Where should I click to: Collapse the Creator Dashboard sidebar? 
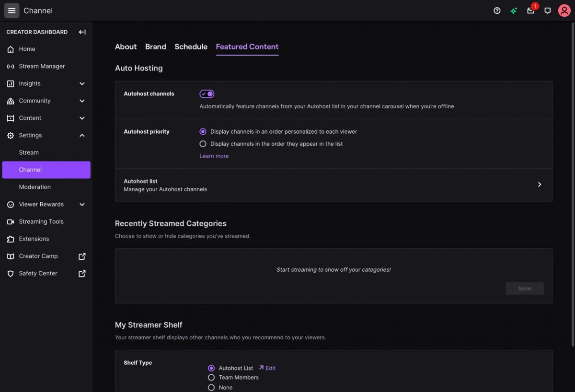pyautogui.click(x=82, y=32)
